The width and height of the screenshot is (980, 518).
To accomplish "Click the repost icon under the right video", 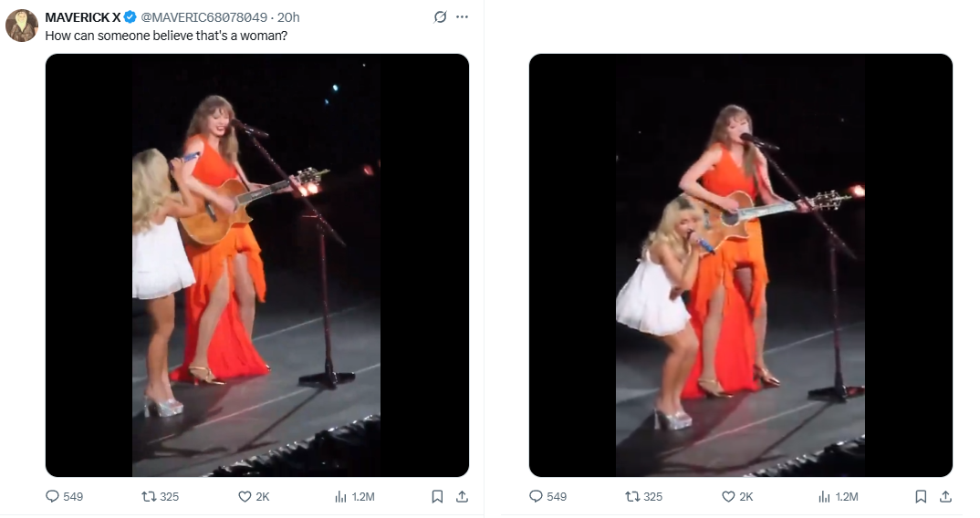I will [x=632, y=496].
